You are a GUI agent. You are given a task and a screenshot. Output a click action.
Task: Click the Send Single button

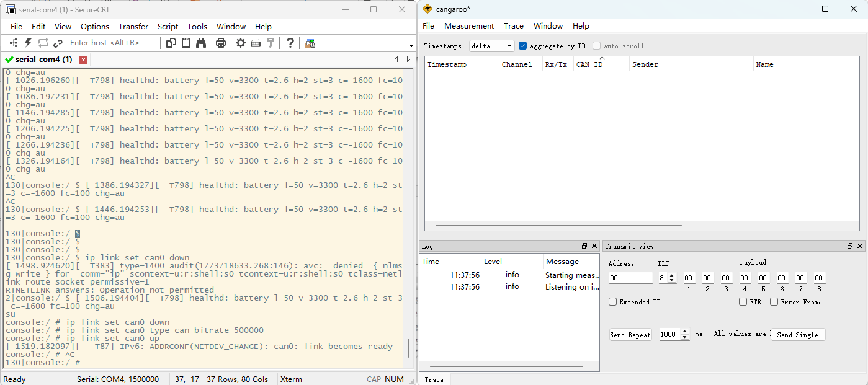pyautogui.click(x=797, y=334)
